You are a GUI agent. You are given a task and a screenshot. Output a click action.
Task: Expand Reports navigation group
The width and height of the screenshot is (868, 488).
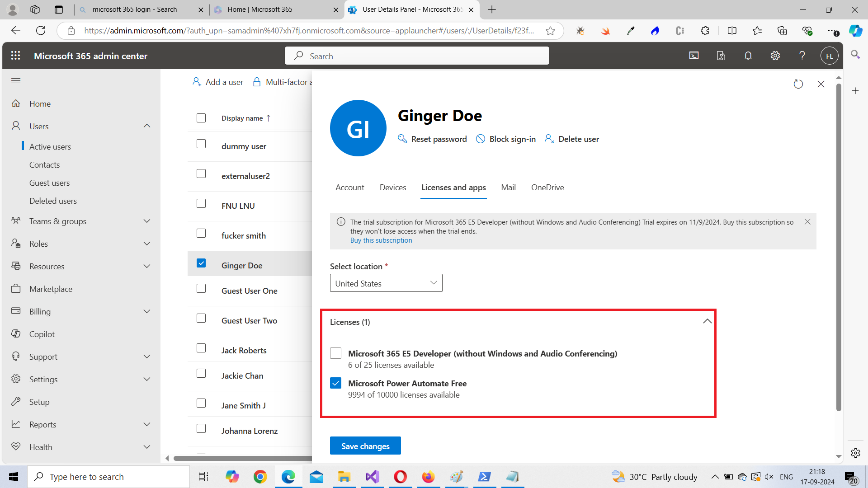click(147, 424)
